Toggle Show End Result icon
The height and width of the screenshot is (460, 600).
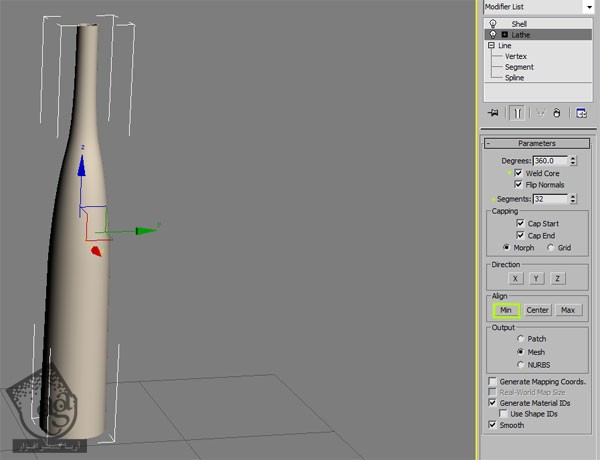517,114
